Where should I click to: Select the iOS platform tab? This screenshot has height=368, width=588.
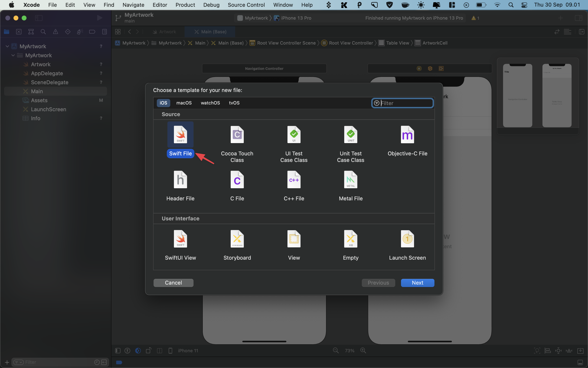[x=163, y=103]
